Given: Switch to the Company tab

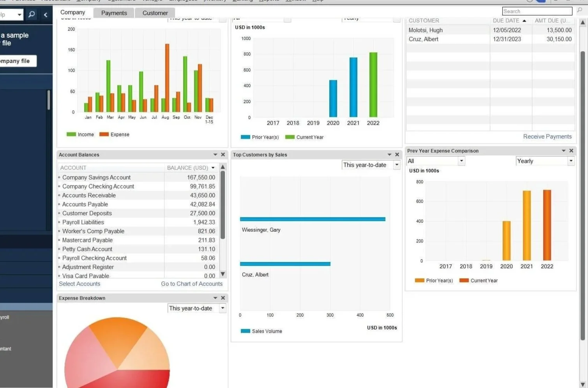Looking at the screenshot, I should [x=73, y=12].
